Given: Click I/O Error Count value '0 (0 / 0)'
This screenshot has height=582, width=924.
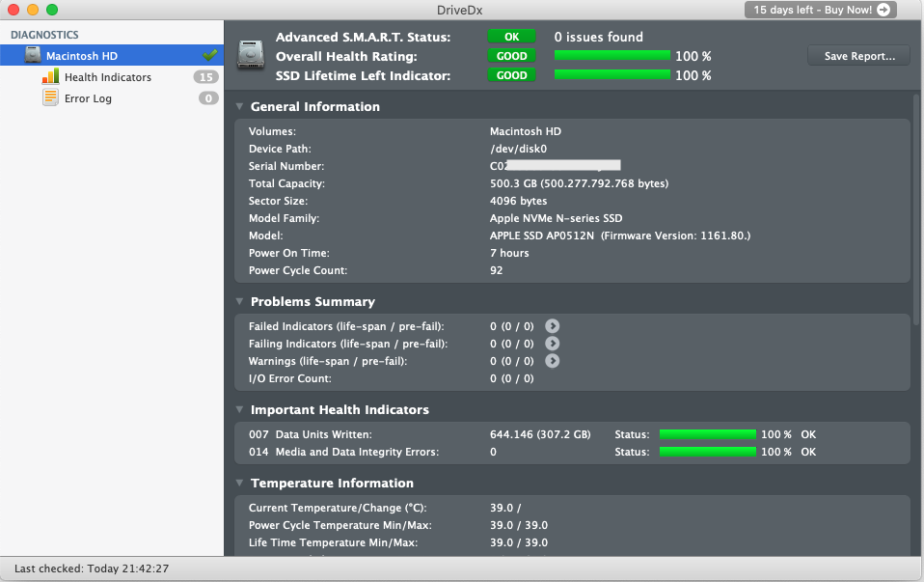Looking at the screenshot, I should (x=511, y=378).
